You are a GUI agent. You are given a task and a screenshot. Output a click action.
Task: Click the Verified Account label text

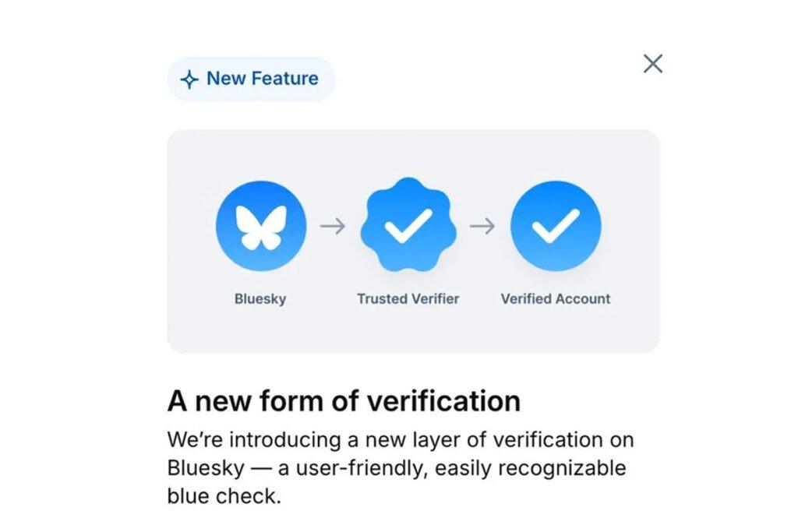pyautogui.click(x=556, y=298)
